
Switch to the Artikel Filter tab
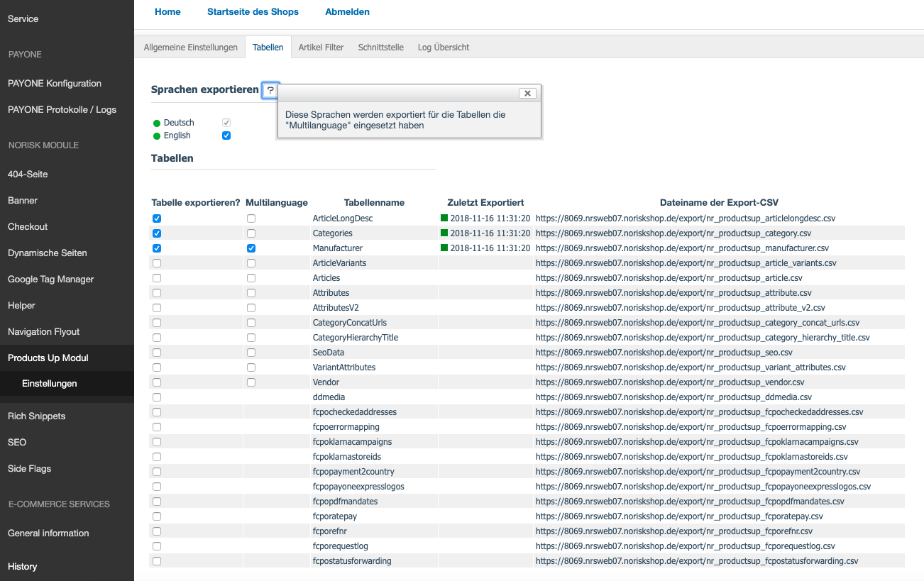(x=321, y=48)
